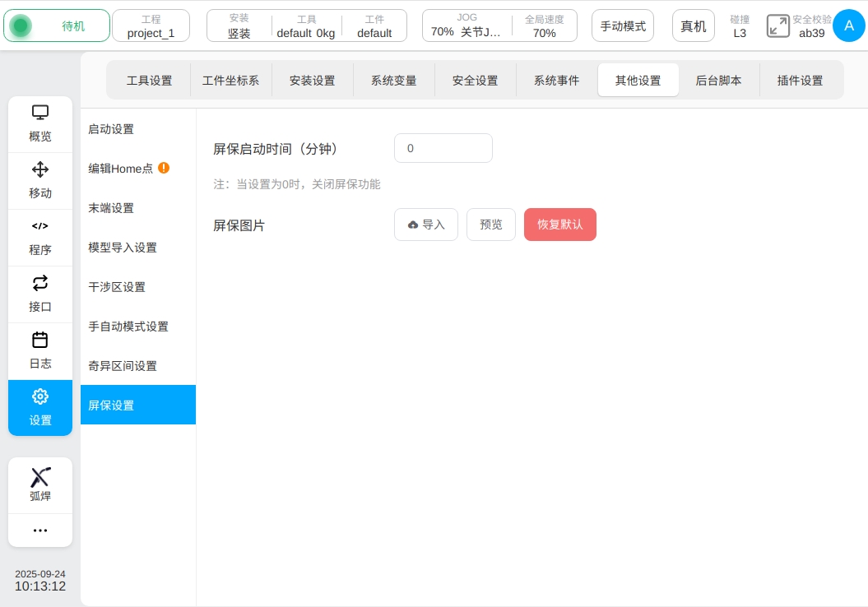Open the JOG 关节 speed panel
868x607 pixels.
click(x=466, y=25)
